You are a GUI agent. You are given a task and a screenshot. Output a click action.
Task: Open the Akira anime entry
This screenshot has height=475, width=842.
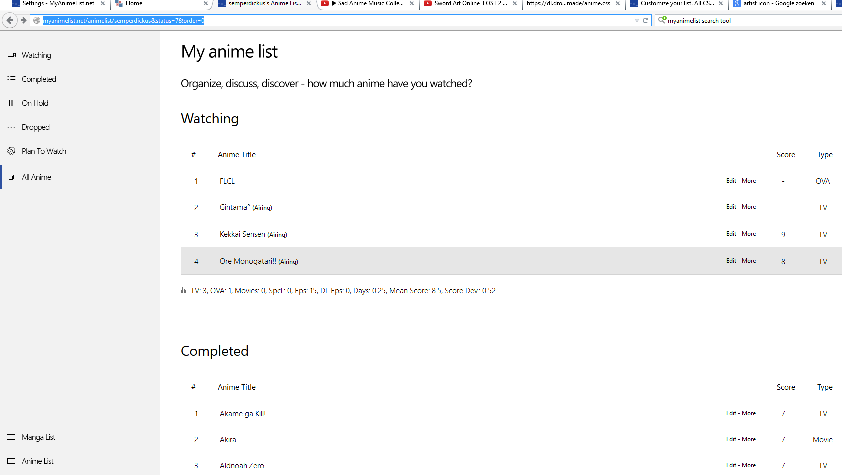[228, 439]
